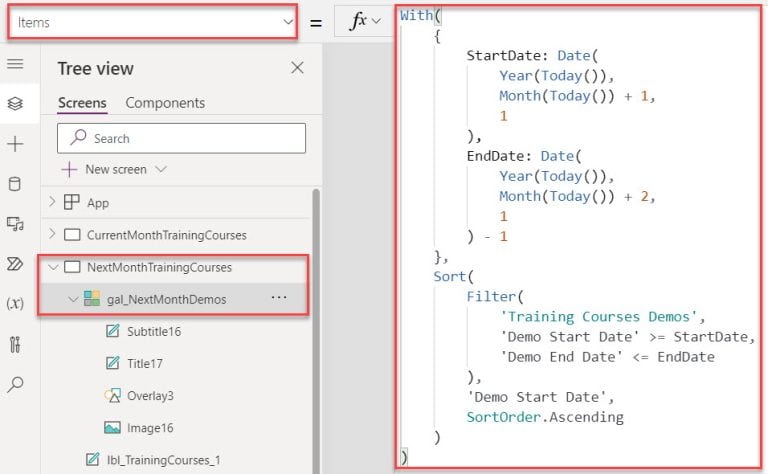Click the gallery icon beside gal_NextMonthDemos

(92, 298)
